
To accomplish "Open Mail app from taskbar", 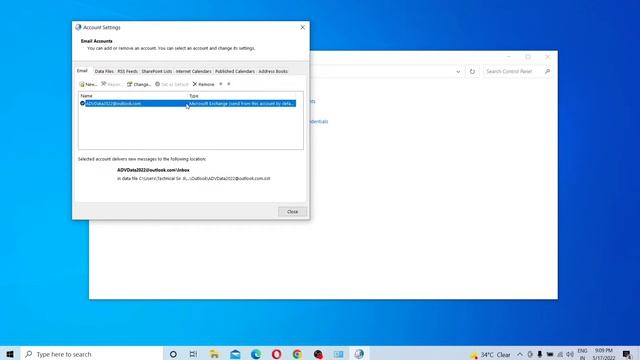I will (236, 354).
